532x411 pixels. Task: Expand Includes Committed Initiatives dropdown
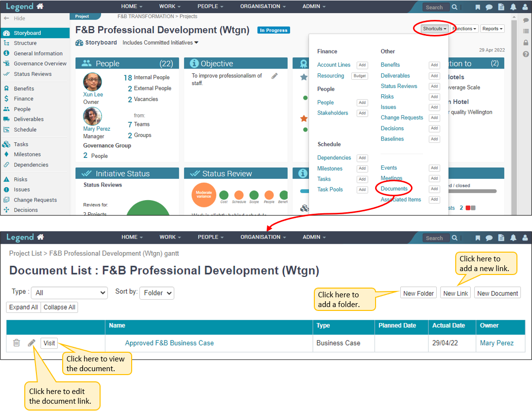pyautogui.click(x=160, y=43)
